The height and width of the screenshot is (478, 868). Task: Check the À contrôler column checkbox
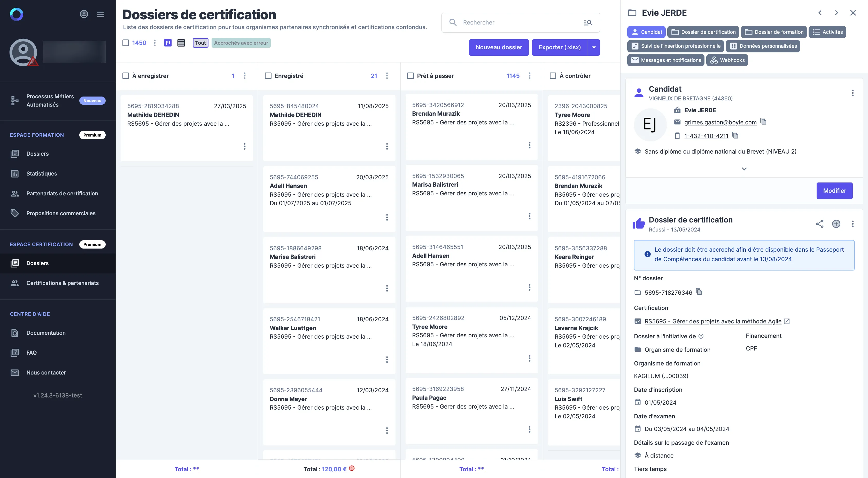pyautogui.click(x=553, y=76)
